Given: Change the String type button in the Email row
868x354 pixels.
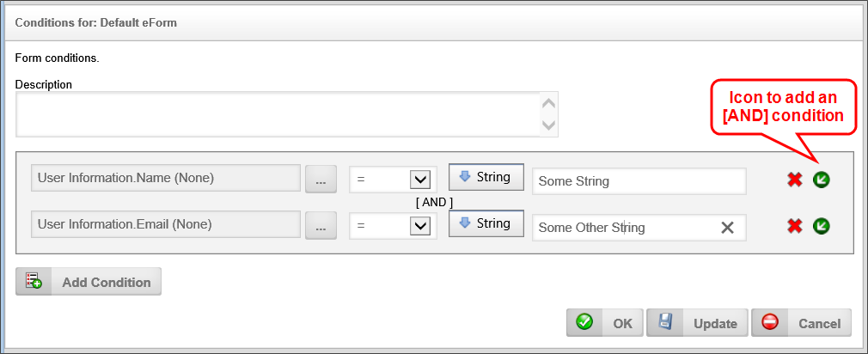Looking at the screenshot, I should pyautogui.click(x=486, y=224).
